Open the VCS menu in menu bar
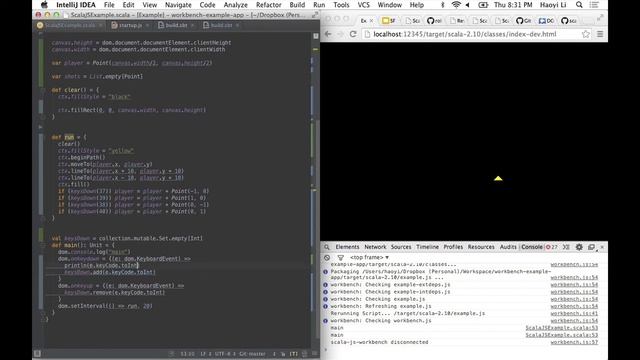This screenshot has height=360, width=640. 363,5
